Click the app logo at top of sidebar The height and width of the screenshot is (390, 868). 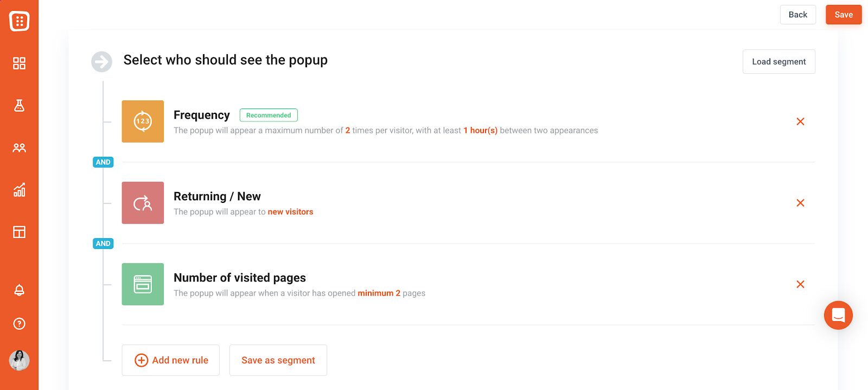[19, 21]
